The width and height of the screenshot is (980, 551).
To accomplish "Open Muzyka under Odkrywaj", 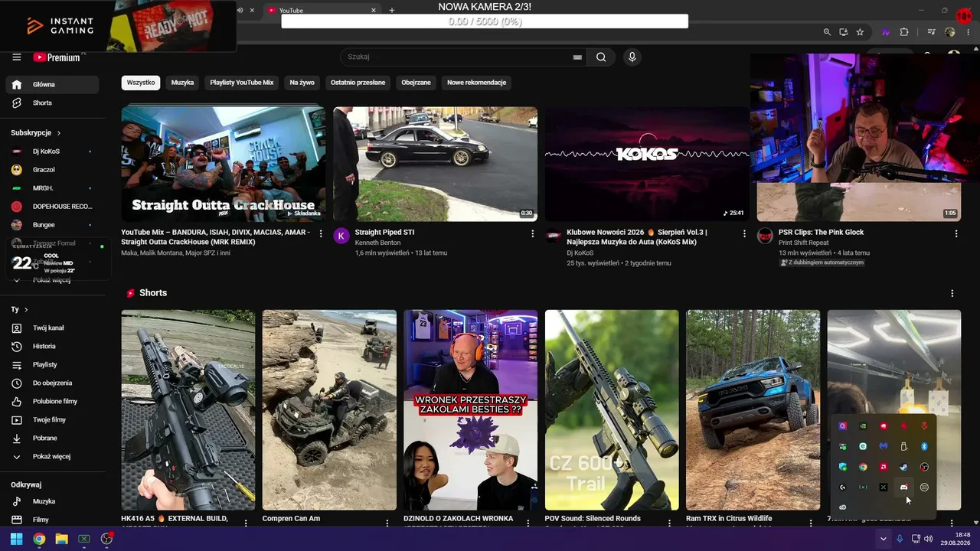I will coord(52,501).
